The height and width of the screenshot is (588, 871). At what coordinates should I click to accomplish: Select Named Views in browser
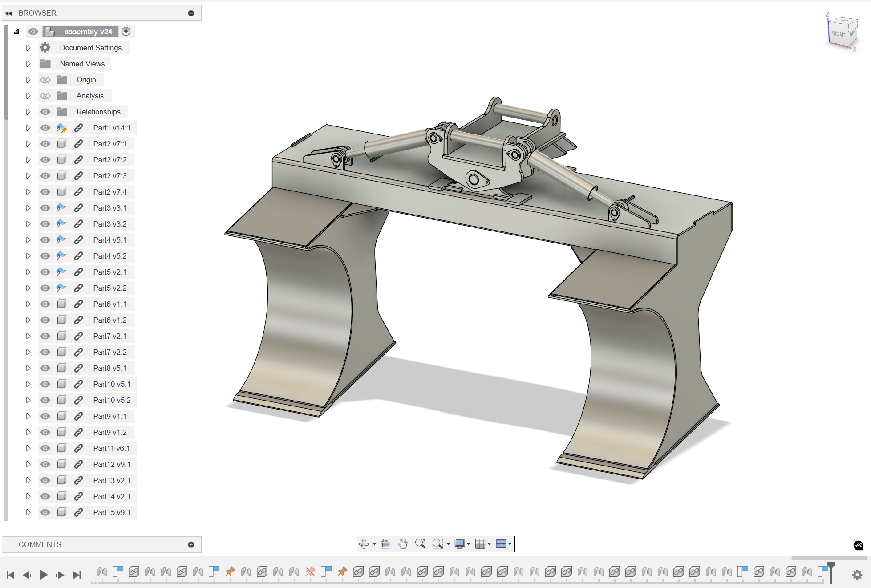tap(82, 64)
